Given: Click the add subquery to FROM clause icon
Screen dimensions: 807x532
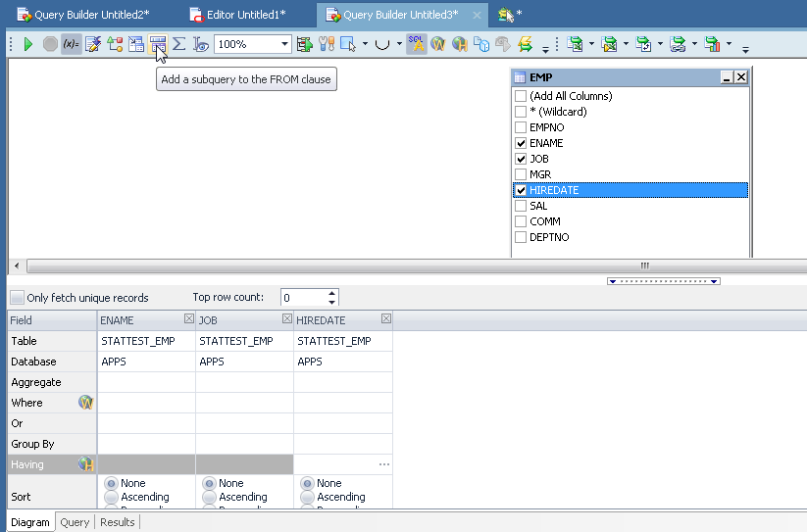Looking at the screenshot, I should tap(157, 44).
